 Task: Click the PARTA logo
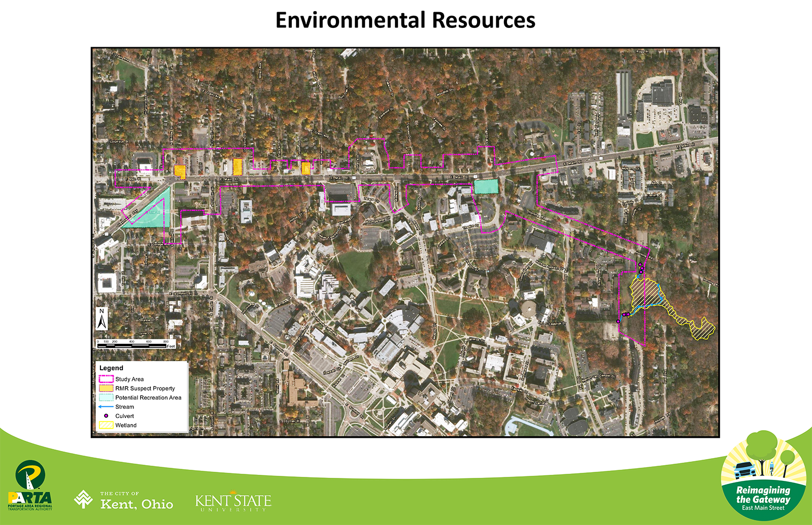point(30,485)
